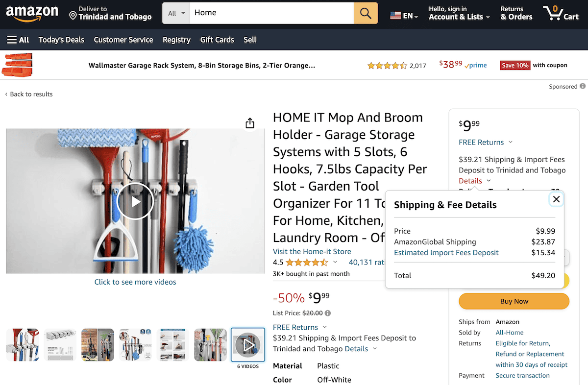The width and height of the screenshot is (588, 385).
Task: Expand the 4.5 star rating breakdown
Action: click(336, 262)
